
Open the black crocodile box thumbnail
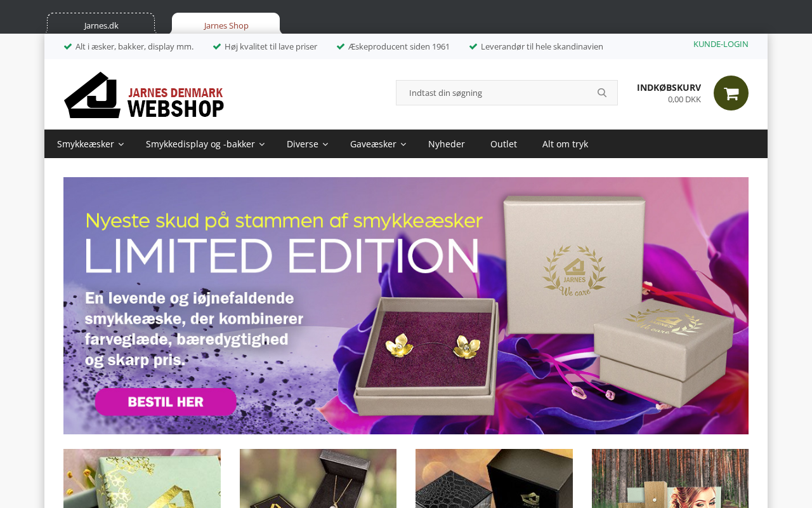tap(494, 478)
